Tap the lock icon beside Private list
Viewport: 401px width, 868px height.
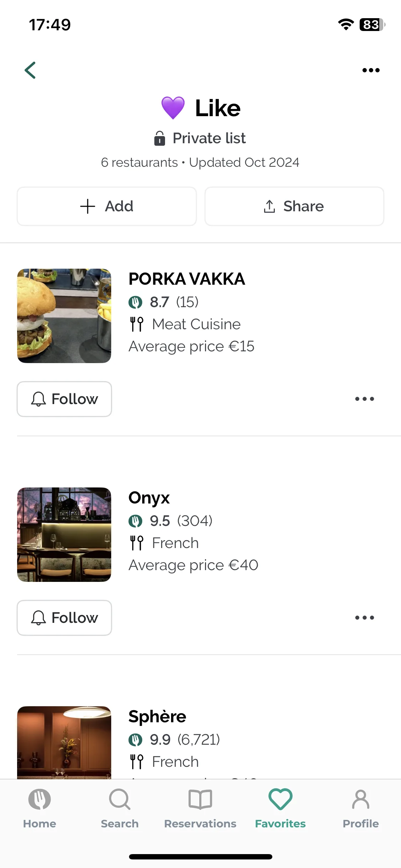point(159,138)
